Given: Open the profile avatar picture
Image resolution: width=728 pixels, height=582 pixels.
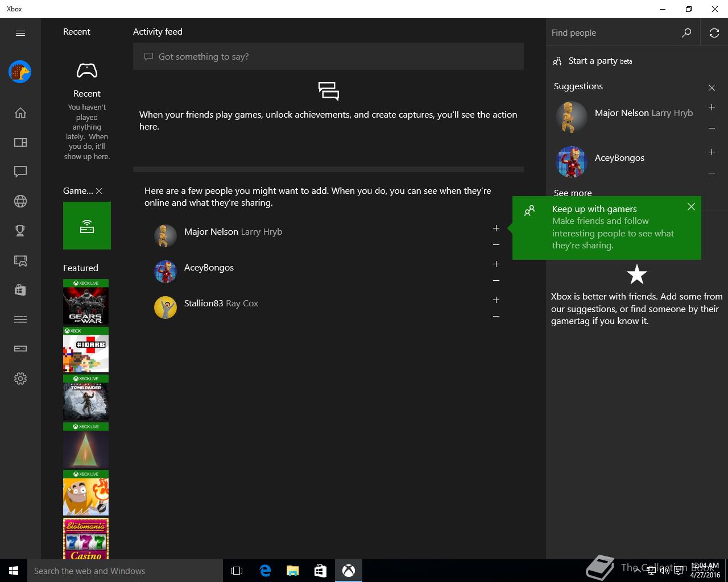Looking at the screenshot, I should 20,72.
